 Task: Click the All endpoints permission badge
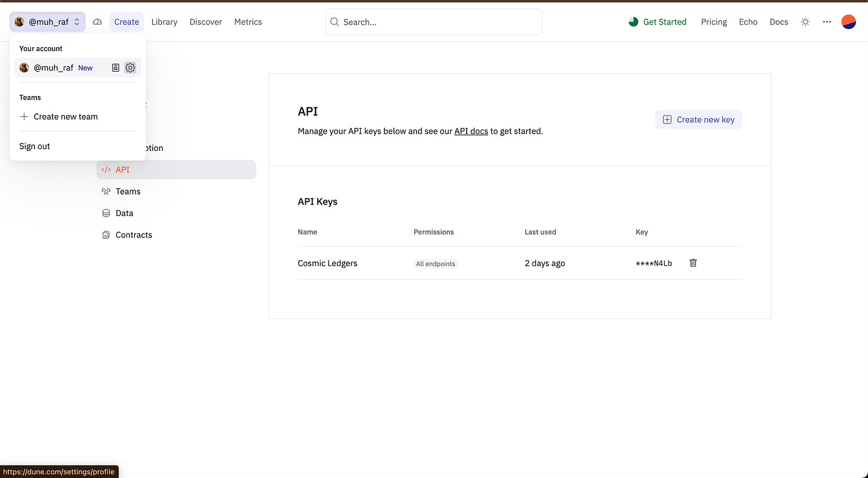(436, 264)
